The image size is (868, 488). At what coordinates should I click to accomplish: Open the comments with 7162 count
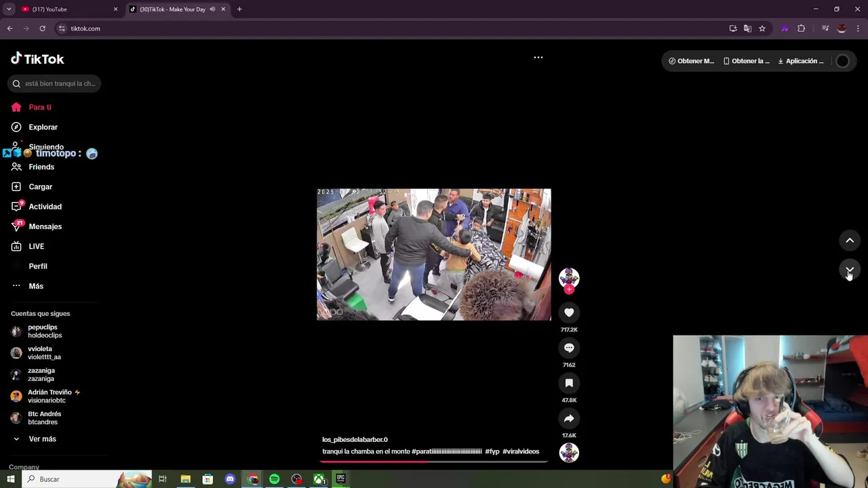(569, 348)
